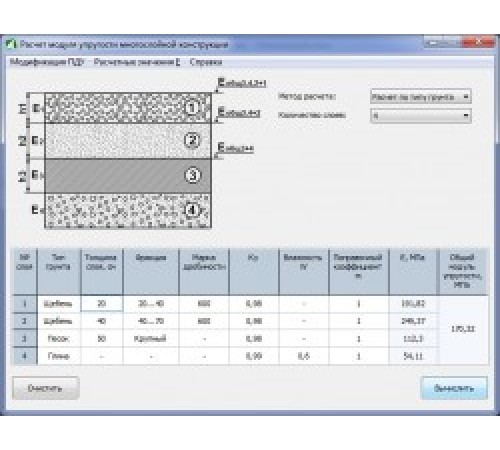Click the top crushed stone layer graphic
Image resolution: width=500 pixels, height=450 pixels.
[x=128, y=108]
